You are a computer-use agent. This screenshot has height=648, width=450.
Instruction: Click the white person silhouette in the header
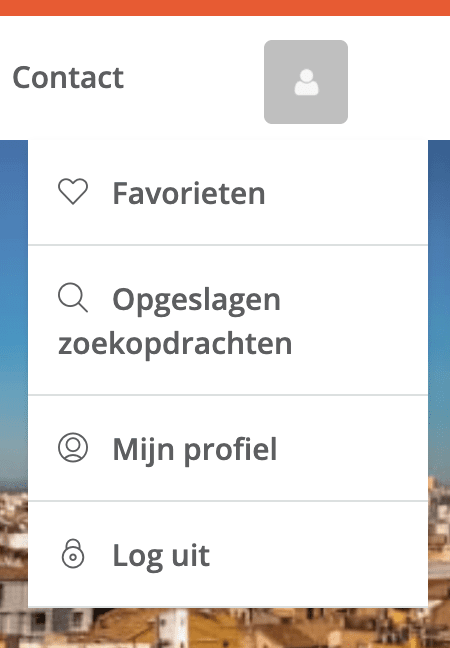(x=306, y=82)
